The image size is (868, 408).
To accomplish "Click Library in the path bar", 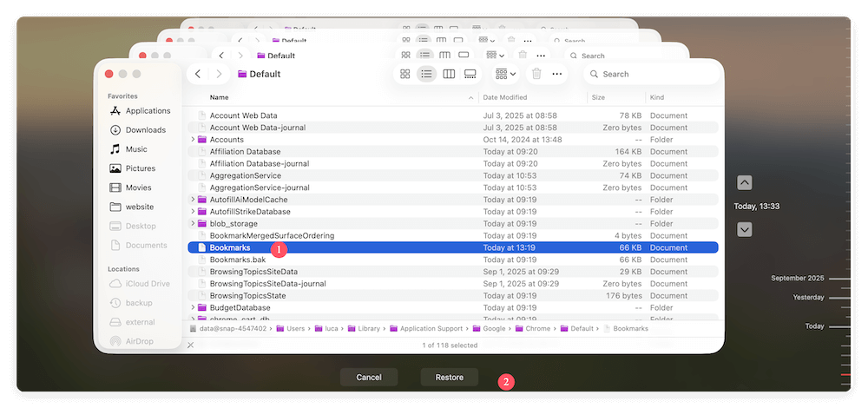I will click(364, 328).
